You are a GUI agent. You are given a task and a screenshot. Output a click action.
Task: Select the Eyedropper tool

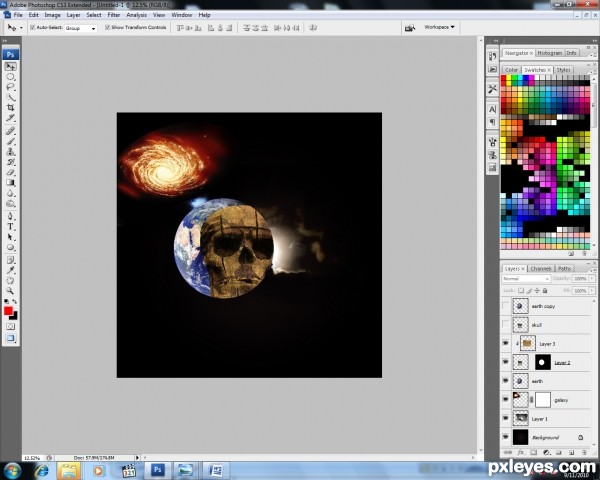click(10, 271)
